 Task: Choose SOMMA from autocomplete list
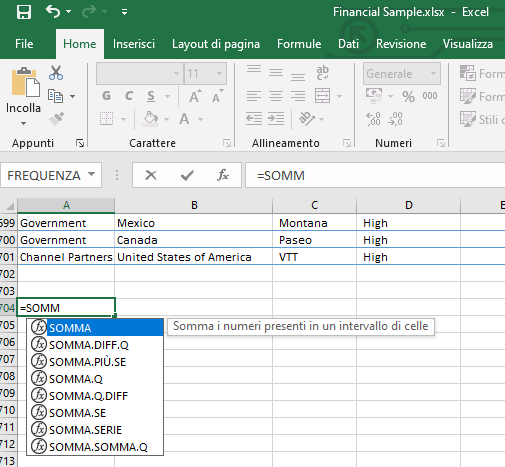(95, 328)
